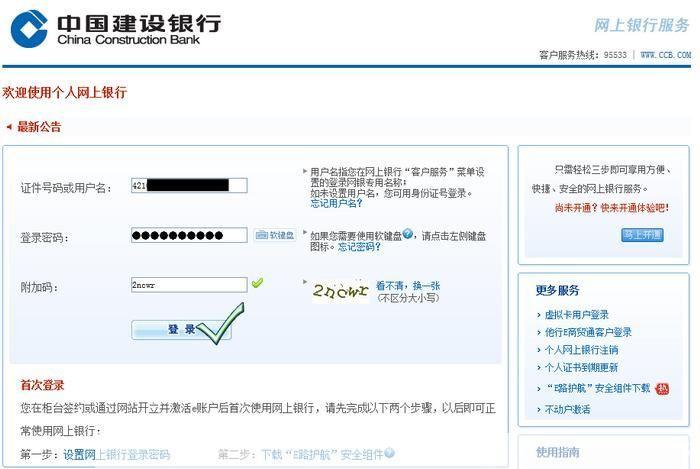The width and height of the screenshot is (700, 469).
Task: Click the 首次登录 heading
Action: [x=42, y=385]
